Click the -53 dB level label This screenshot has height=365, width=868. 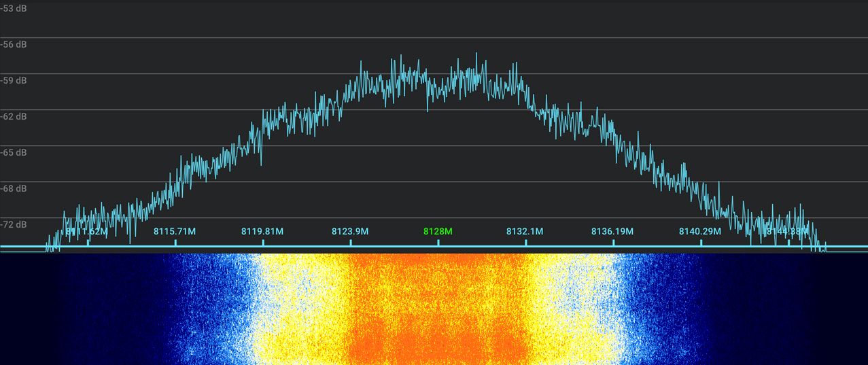pyautogui.click(x=14, y=8)
